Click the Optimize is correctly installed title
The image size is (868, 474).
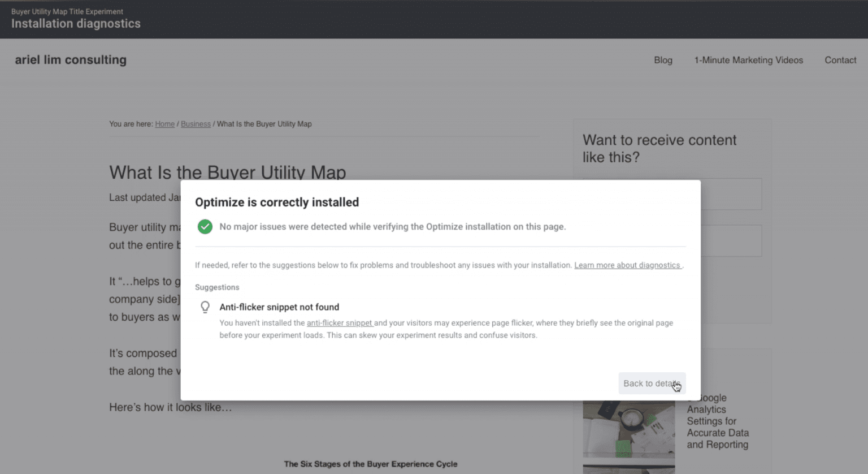click(276, 202)
